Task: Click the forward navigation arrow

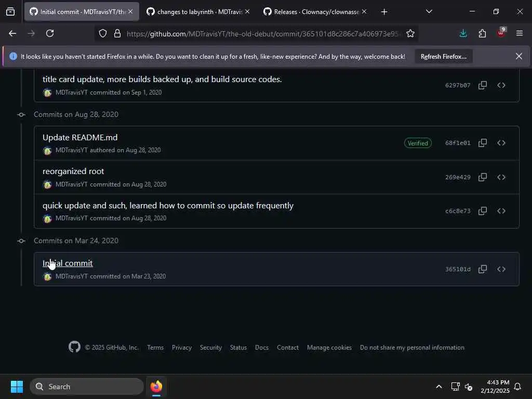Action: pos(31,33)
